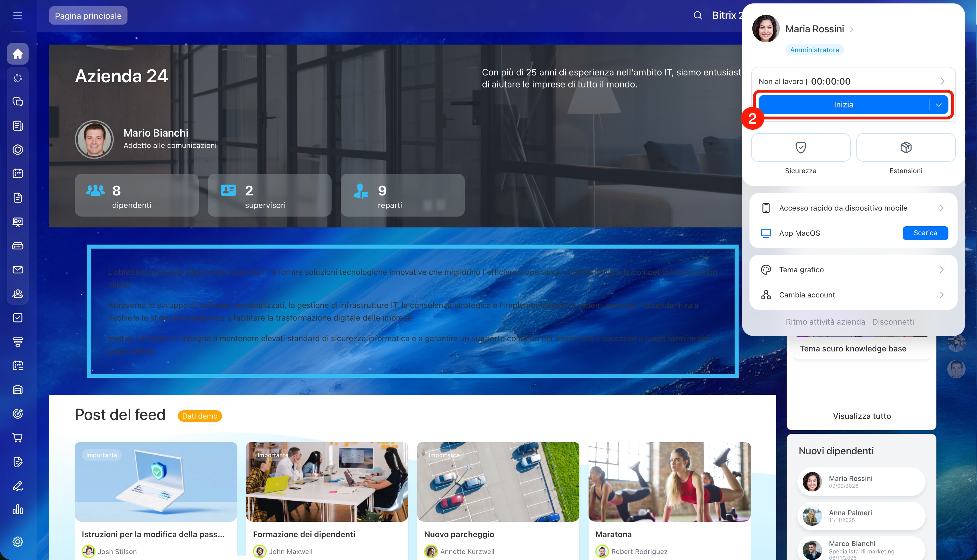Click the Disconnetti link
This screenshot has height=560, width=977.
[x=893, y=322]
